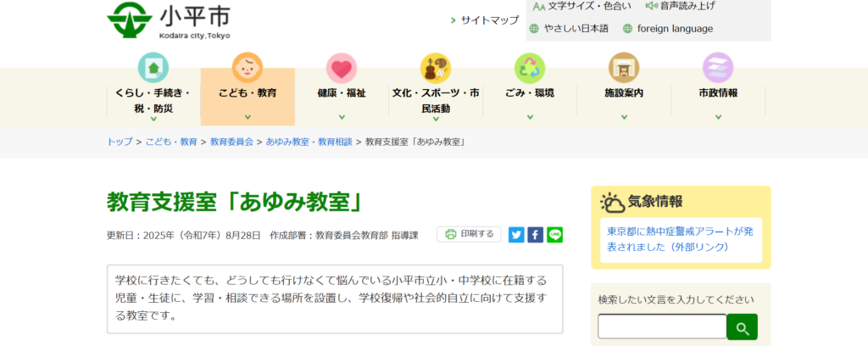Select foreign language option
Image resolution: width=868 pixels, height=346 pixels.
(x=668, y=29)
